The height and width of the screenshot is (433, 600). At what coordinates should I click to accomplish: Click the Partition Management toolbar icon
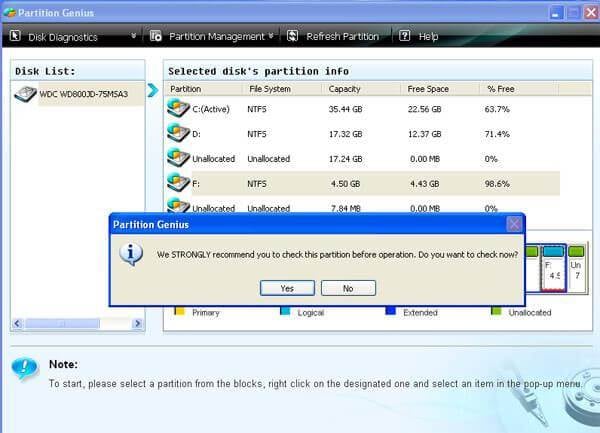155,36
